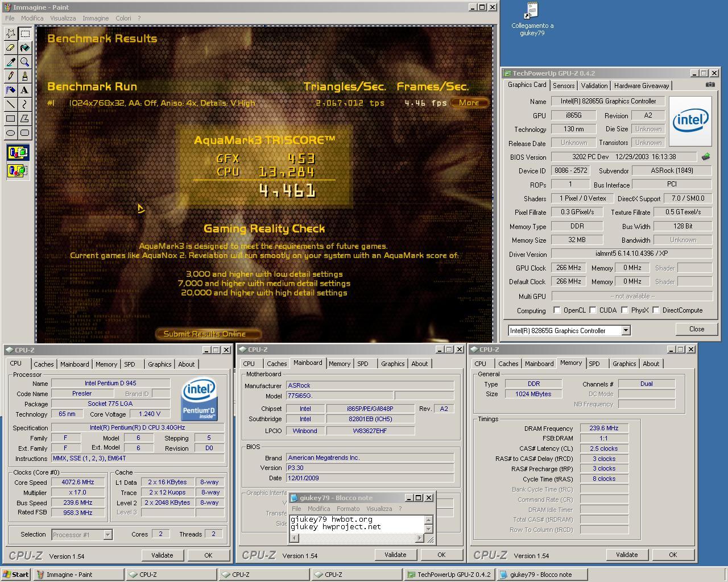Open the Hardware Giveaway tab in GPU-Z

[x=642, y=86]
